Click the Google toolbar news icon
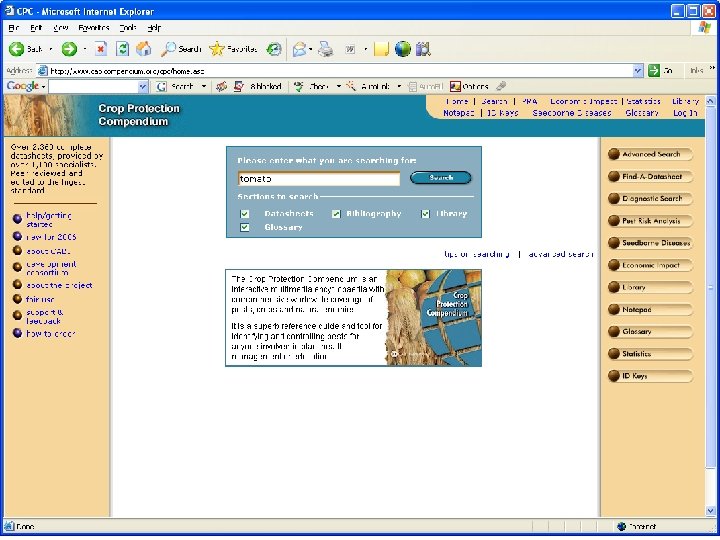This screenshot has width=720, height=540. coord(221,86)
